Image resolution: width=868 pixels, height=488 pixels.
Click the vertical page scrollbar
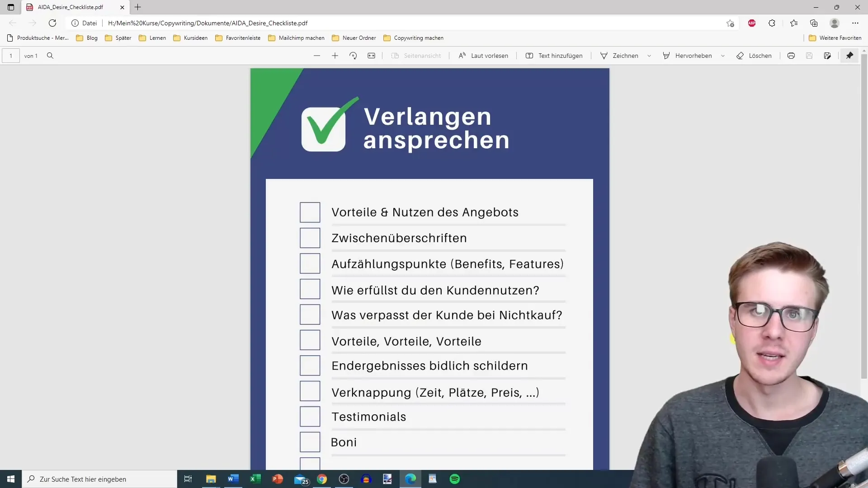pyautogui.click(x=864, y=217)
